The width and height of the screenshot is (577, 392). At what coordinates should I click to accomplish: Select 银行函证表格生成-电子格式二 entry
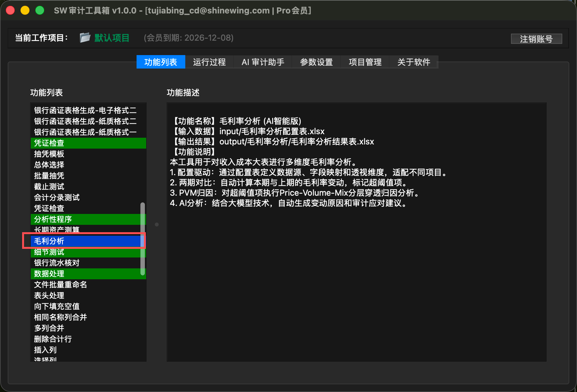tap(85, 110)
